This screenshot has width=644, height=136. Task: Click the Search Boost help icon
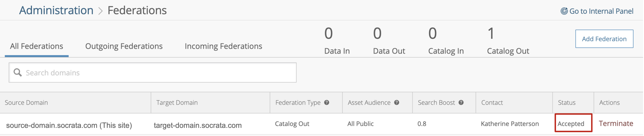pyautogui.click(x=461, y=102)
